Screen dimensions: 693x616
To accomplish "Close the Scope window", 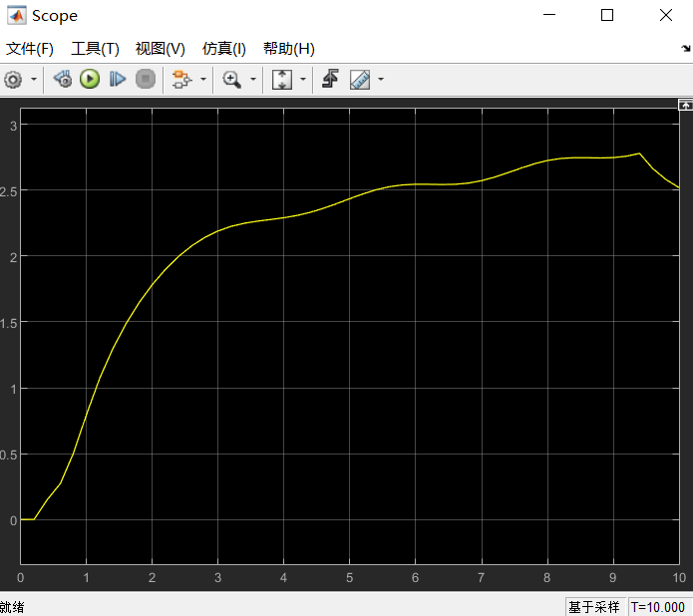I will point(666,15).
